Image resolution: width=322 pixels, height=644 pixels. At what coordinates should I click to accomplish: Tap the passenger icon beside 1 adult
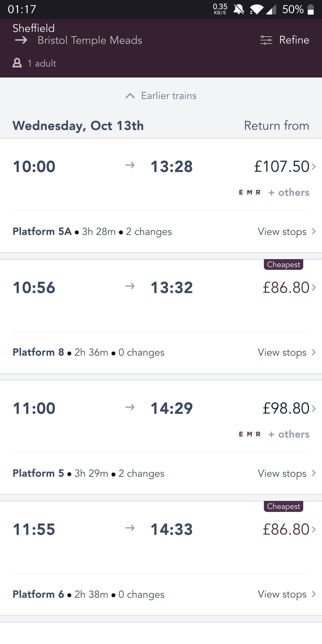point(17,63)
